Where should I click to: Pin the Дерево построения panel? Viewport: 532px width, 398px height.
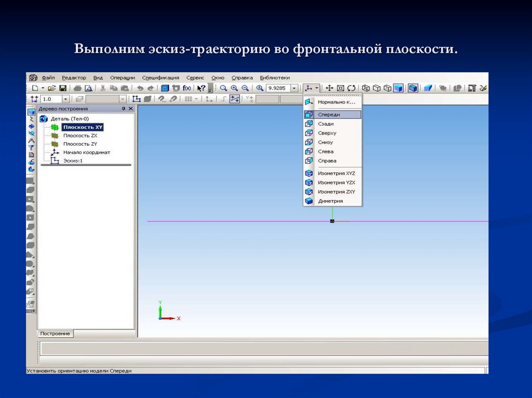click(x=123, y=108)
